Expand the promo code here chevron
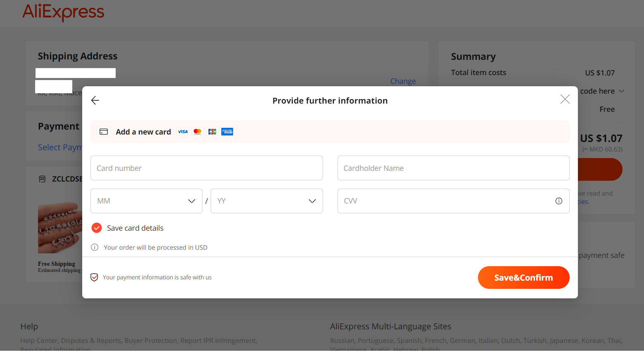 [x=621, y=91]
